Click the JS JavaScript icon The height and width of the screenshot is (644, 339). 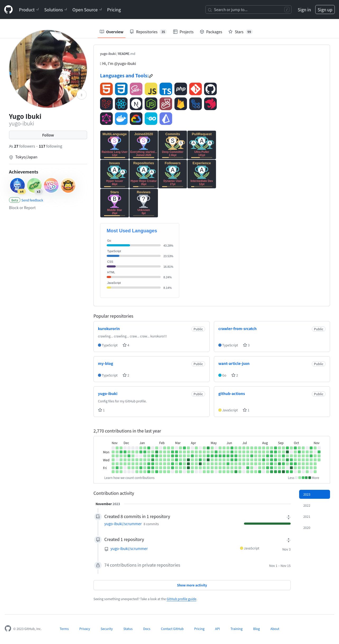[151, 89]
